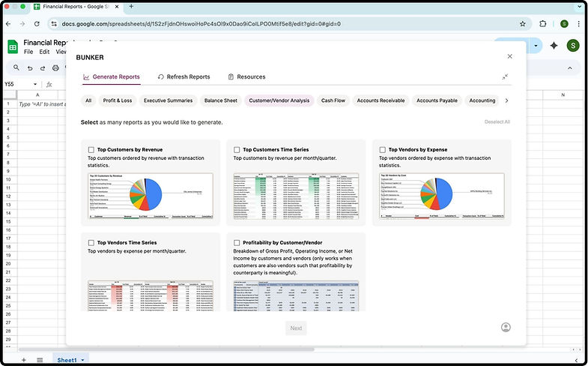Open the browser extensions puzzle icon
This screenshot has height=366, width=588.
(542, 24)
